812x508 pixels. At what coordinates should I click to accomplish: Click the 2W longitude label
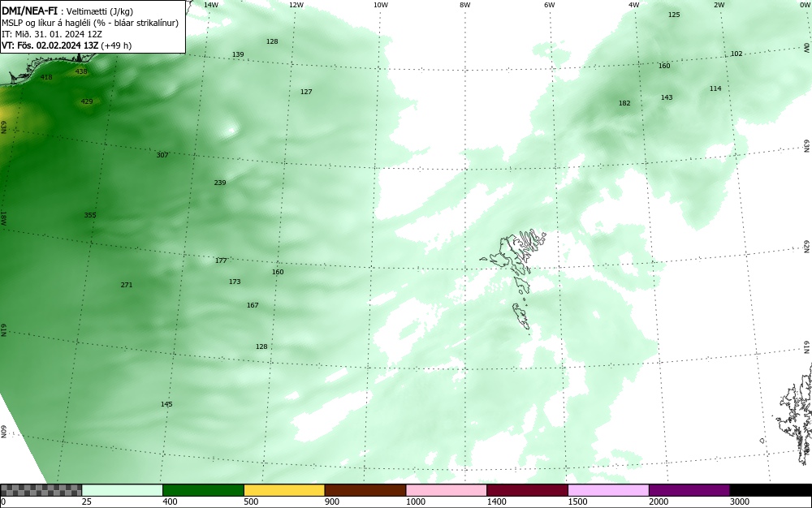719,5
